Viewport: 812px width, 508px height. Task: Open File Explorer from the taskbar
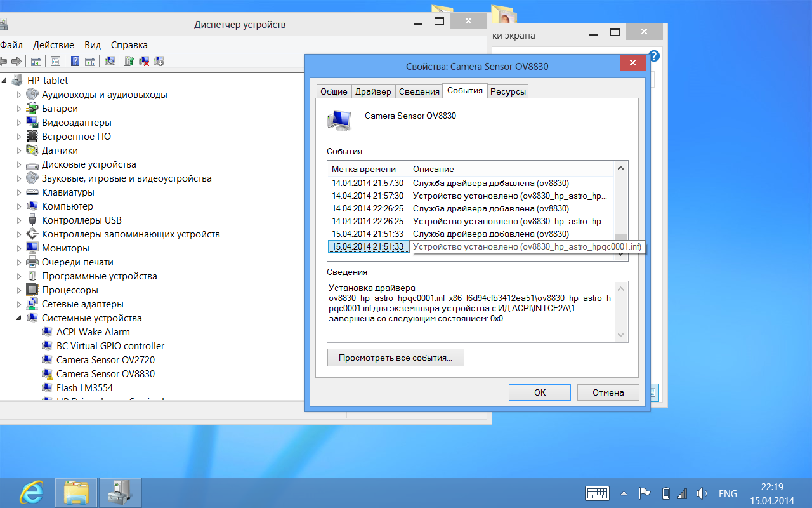coord(77,493)
